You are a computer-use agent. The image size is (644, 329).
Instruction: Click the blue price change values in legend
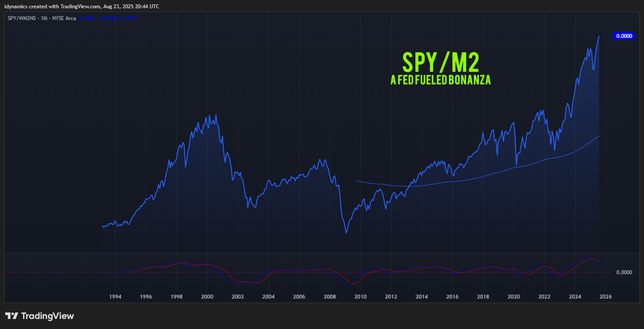click(x=108, y=18)
